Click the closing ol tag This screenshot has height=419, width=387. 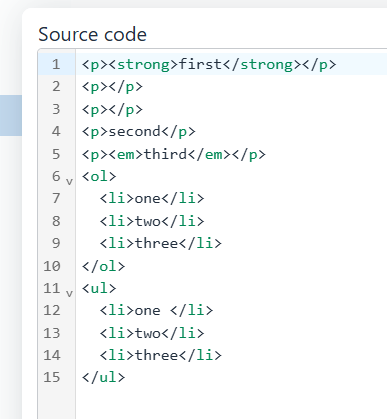point(103,266)
